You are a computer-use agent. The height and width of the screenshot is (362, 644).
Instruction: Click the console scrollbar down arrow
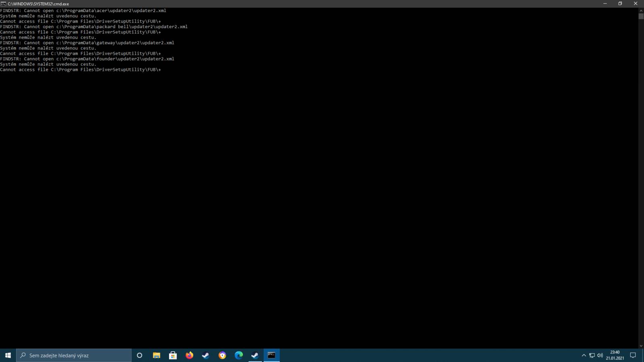[x=641, y=346]
